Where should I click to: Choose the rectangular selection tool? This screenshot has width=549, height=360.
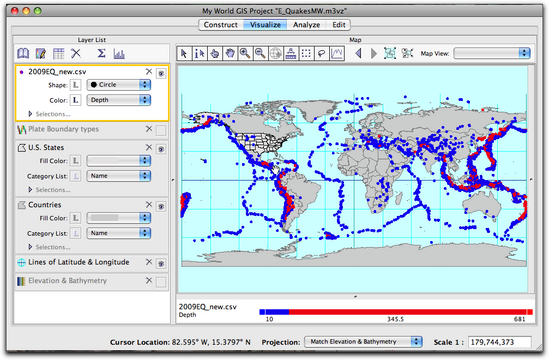(306, 54)
